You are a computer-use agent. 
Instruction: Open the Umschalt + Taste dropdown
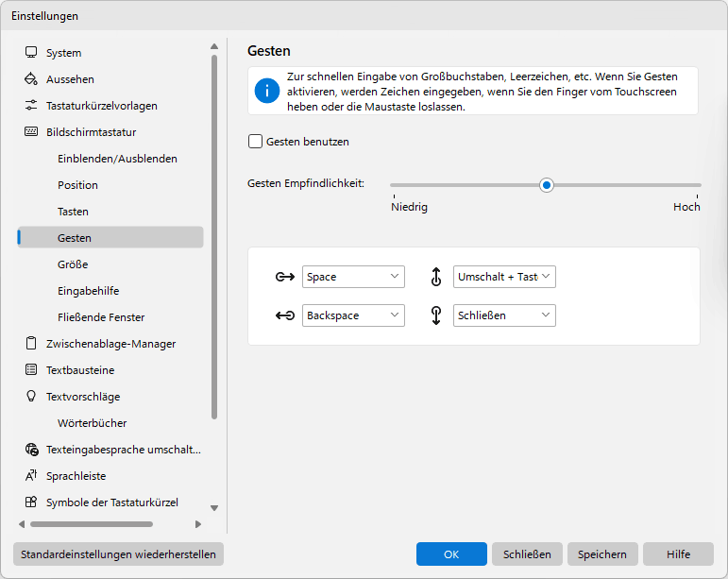point(504,277)
